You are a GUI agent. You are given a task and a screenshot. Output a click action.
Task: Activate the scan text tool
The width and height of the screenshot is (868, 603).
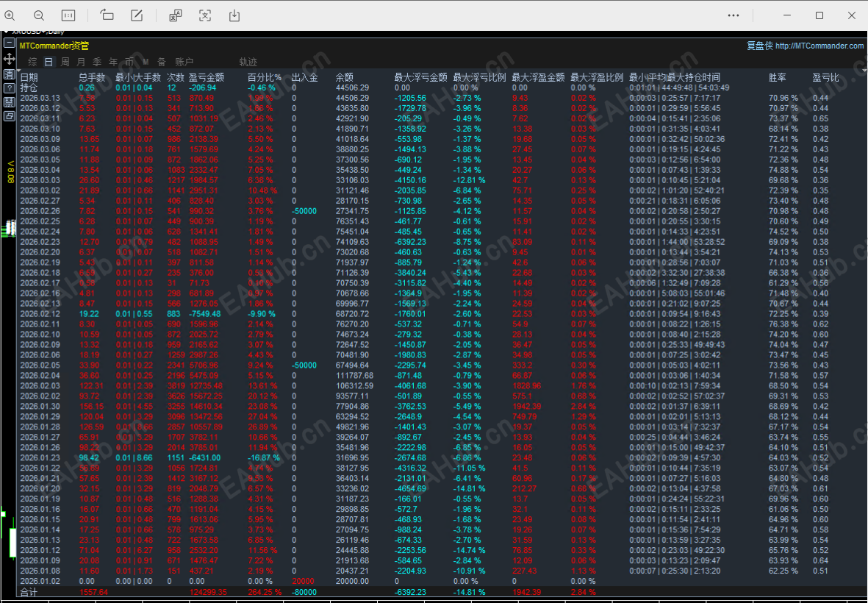click(x=205, y=15)
